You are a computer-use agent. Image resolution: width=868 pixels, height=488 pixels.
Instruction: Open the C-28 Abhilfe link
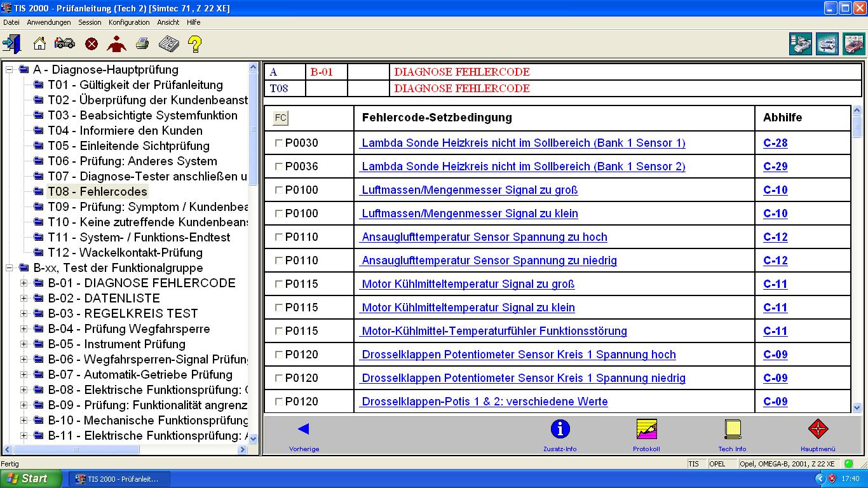coord(775,144)
